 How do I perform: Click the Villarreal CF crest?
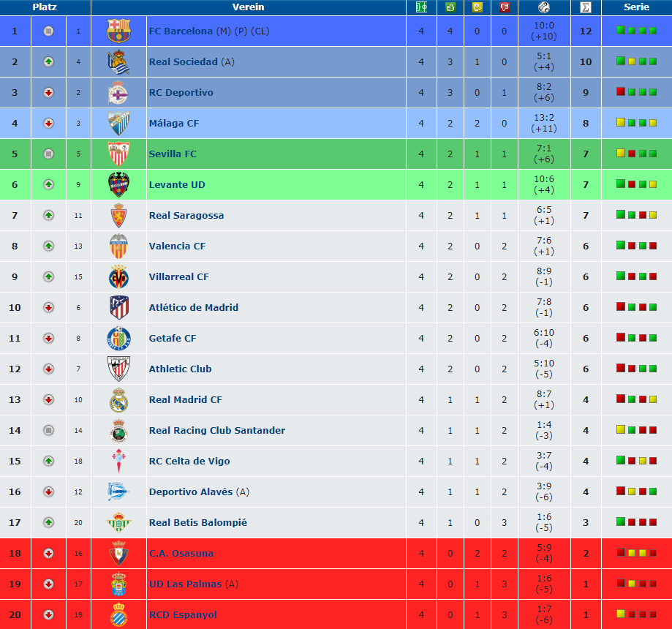click(118, 276)
